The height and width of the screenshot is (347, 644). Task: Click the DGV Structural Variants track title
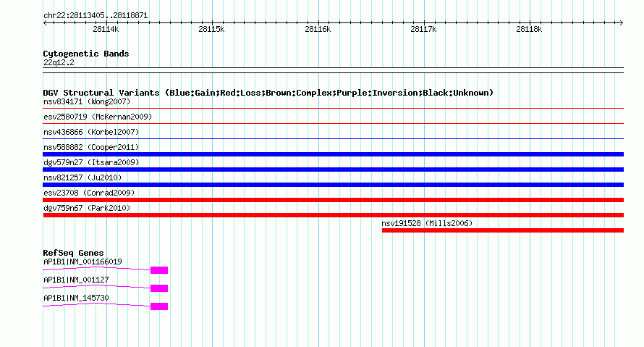[268, 93]
